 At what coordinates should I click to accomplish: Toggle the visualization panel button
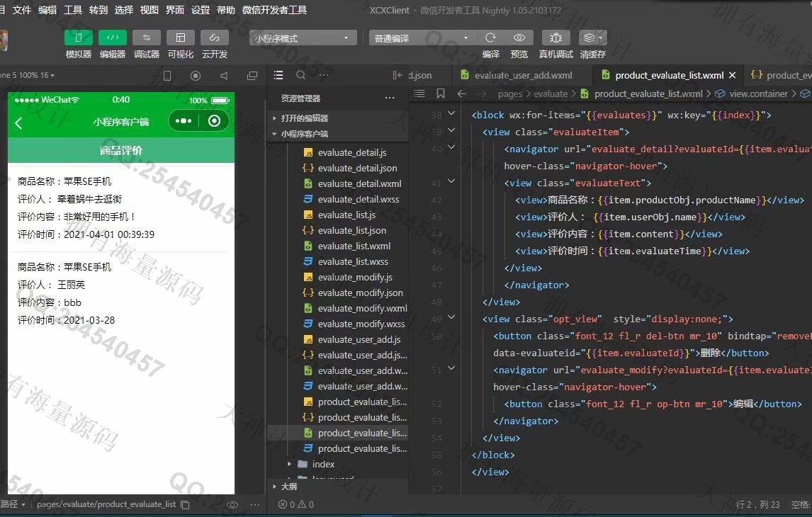[x=180, y=38]
